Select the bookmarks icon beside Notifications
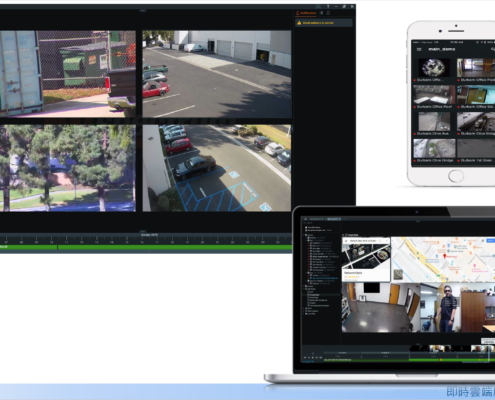 322,13
